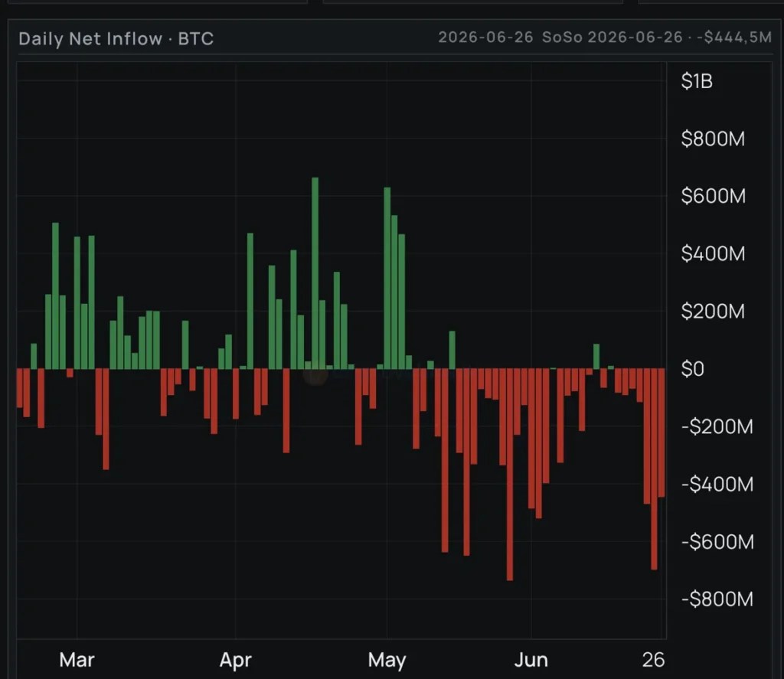The image size is (784, 679).
Task: Click the '-$444,5M' value in the header
Action: [734, 37]
